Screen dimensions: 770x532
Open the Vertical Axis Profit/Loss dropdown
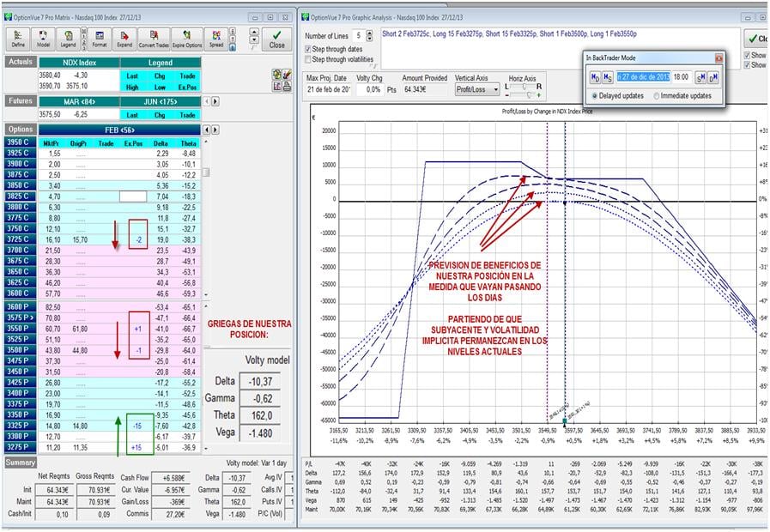[476, 89]
